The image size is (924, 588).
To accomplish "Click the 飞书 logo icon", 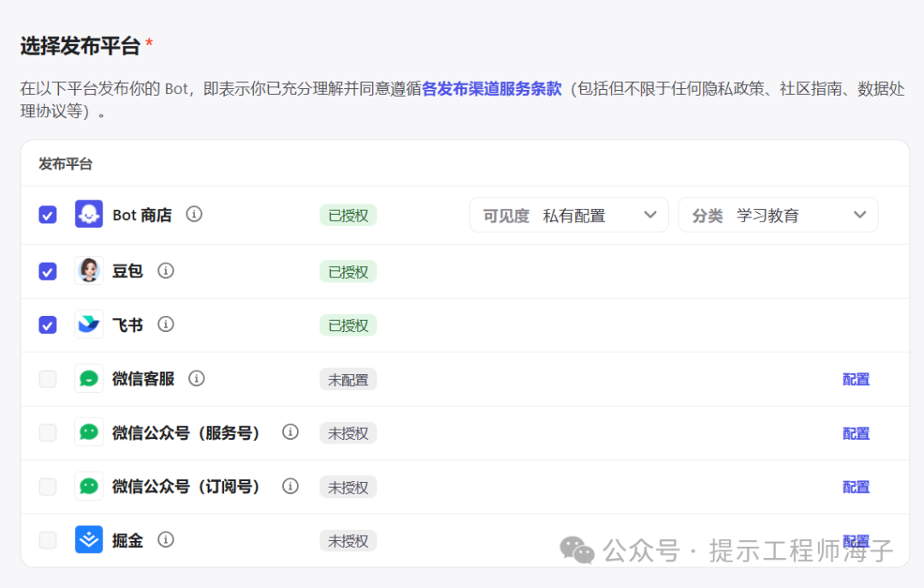I will (x=89, y=325).
